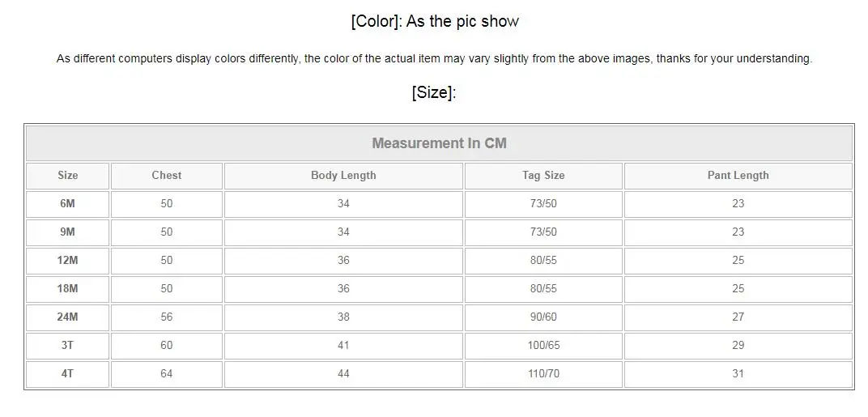Select the 12M size row label
The width and height of the screenshot is (868, 417).
pyautogui.click(x=68, y=261)
